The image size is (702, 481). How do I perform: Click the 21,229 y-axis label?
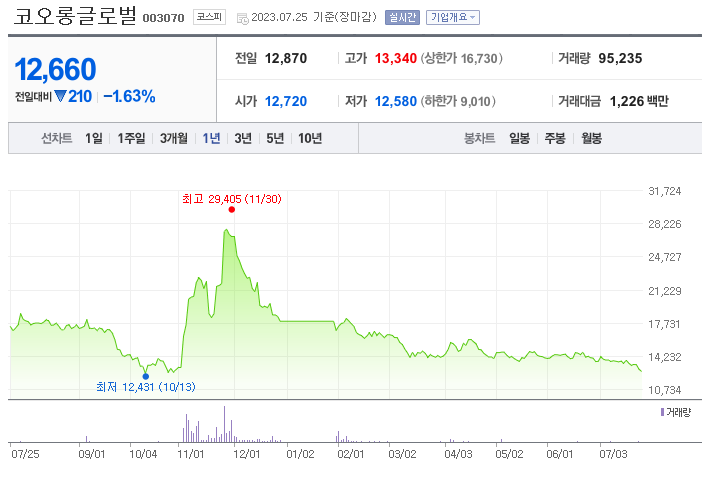pyautogui.click(x=664, y=291)
